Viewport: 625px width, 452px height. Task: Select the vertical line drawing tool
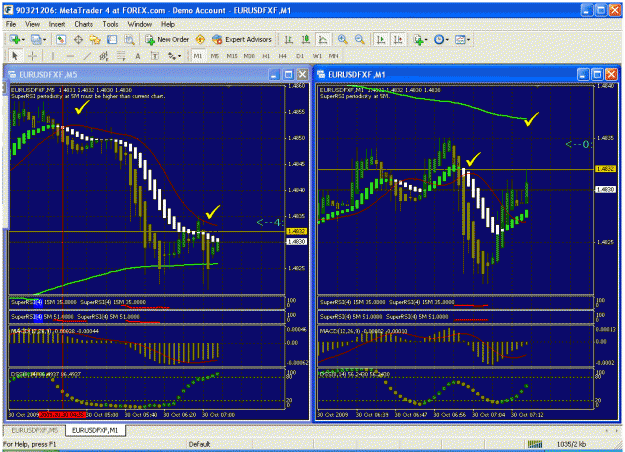pos(53,56)
